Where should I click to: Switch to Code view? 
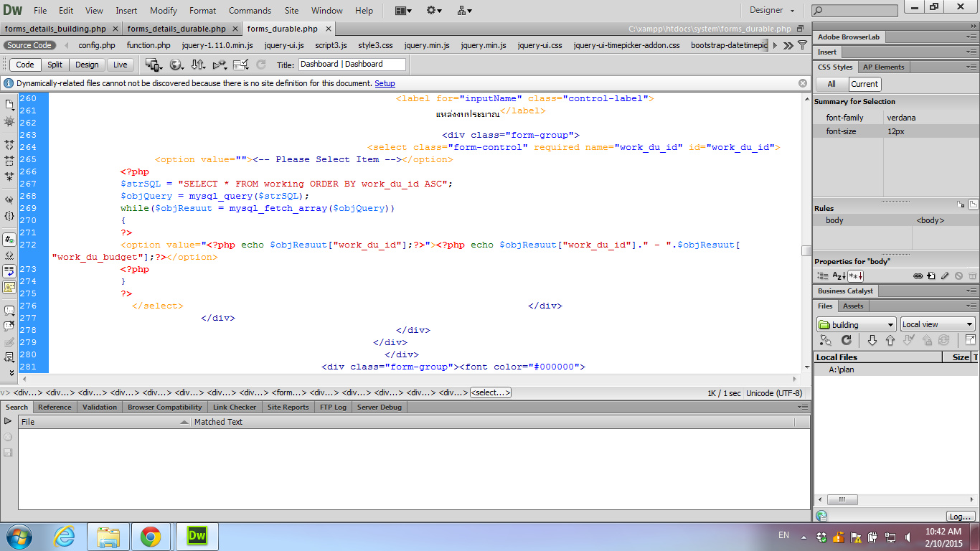click(x=25, y=65)
